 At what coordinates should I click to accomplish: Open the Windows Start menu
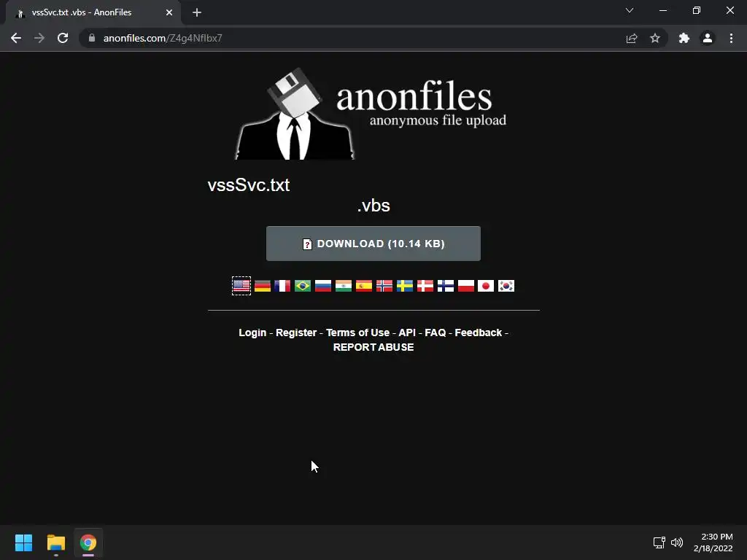[23, 542]
